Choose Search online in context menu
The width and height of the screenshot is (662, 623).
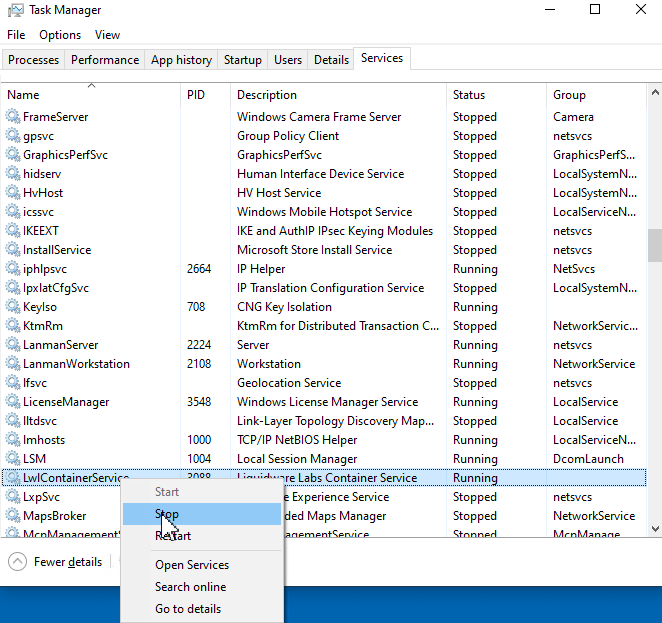point(202,587)
